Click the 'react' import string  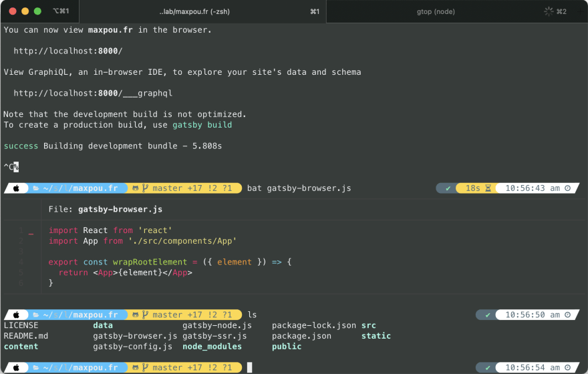pos(155,230)
